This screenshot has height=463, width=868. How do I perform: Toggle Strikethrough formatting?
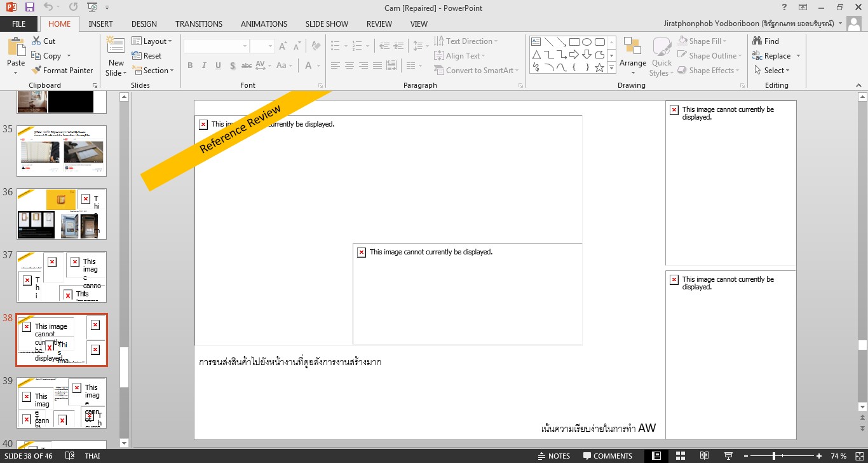click(x=247, y=66)
